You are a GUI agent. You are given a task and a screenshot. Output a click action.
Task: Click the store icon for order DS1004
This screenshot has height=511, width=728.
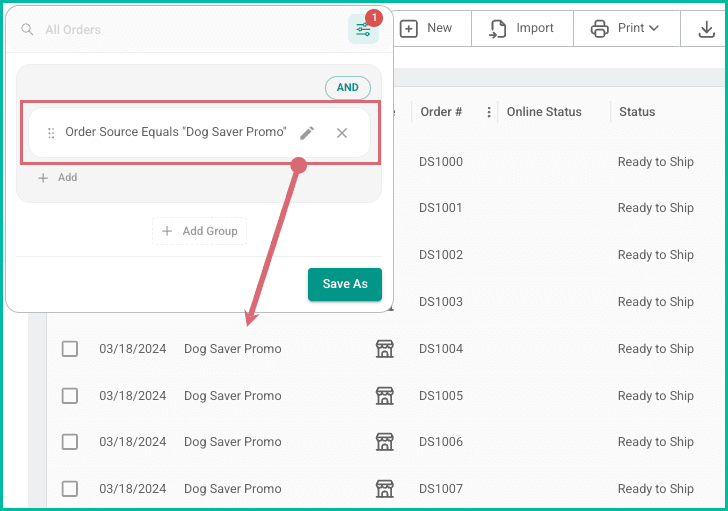(x=384, y=349)
